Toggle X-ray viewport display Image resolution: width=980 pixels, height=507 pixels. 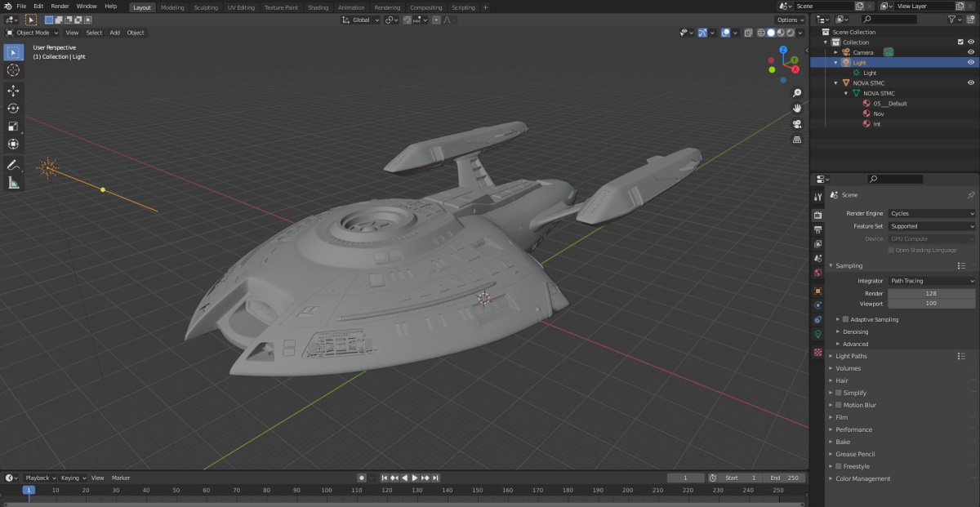click(747, 33)
